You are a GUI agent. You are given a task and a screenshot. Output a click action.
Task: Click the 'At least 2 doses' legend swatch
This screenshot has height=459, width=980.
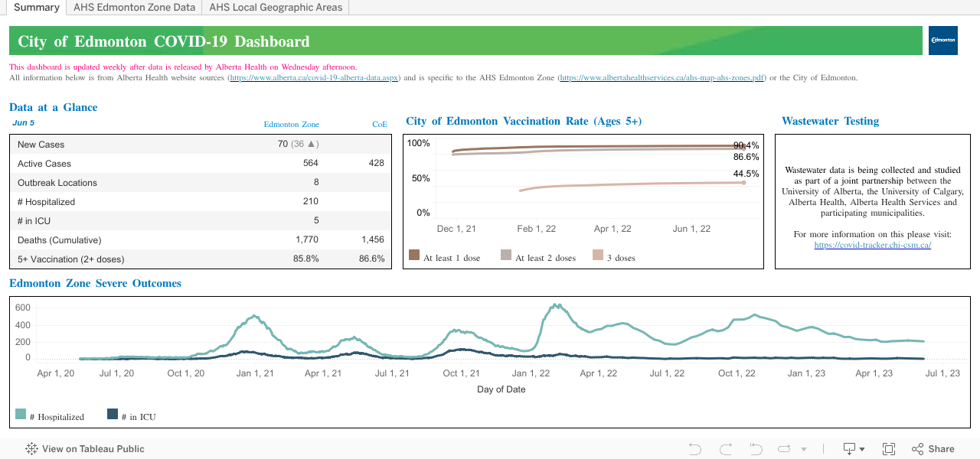tap(506, 256)
